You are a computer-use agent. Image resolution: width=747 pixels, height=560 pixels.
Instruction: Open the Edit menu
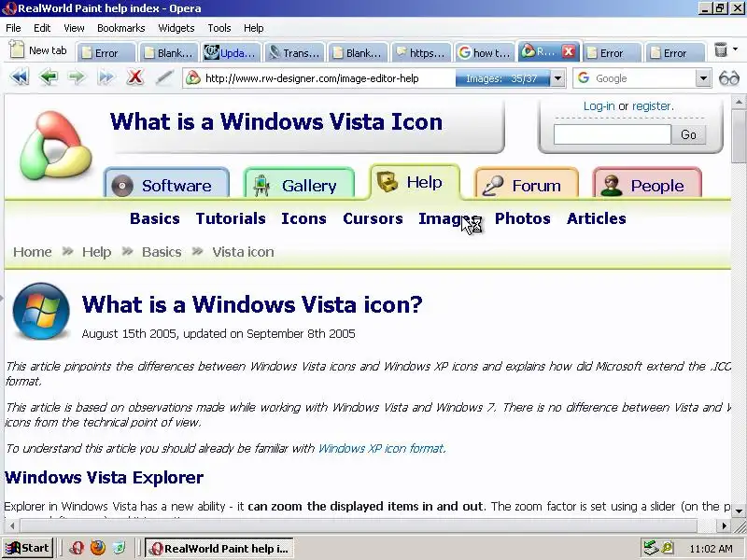(42, 28)
